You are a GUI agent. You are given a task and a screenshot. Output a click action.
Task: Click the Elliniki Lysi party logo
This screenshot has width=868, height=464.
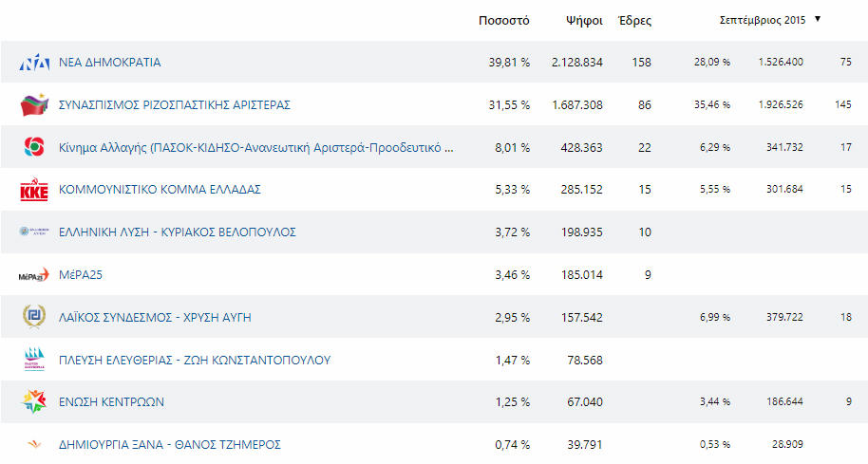click(34, 232)
